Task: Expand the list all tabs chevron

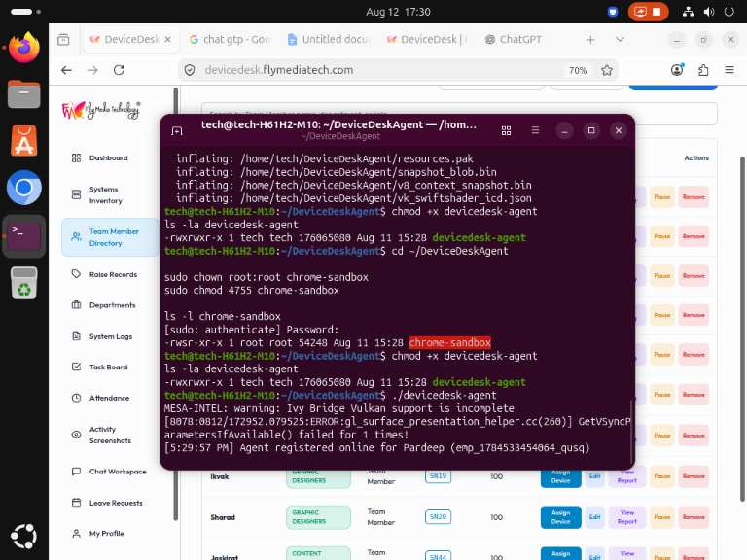Action: pyautogui.click(x=620, y=40)
